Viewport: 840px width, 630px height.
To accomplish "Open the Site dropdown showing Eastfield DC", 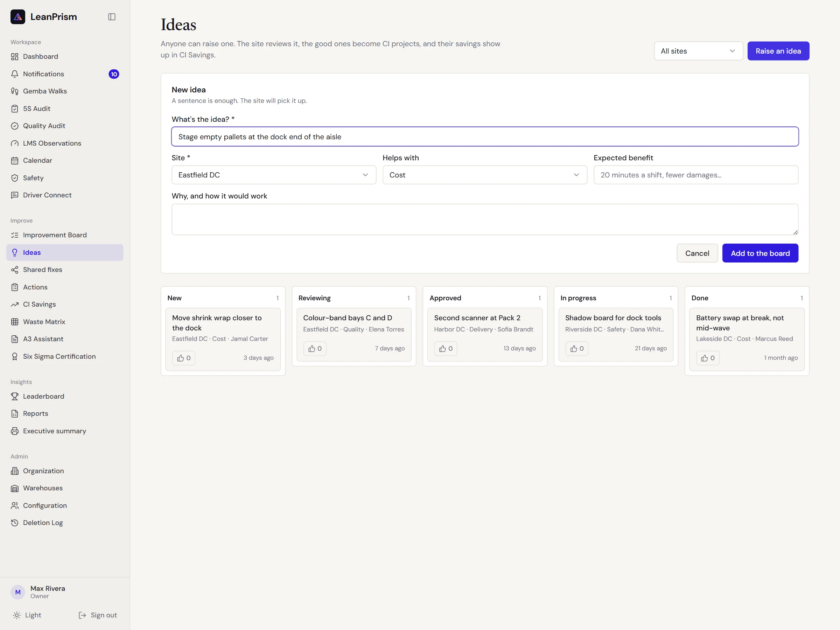I will coord(274,175).
